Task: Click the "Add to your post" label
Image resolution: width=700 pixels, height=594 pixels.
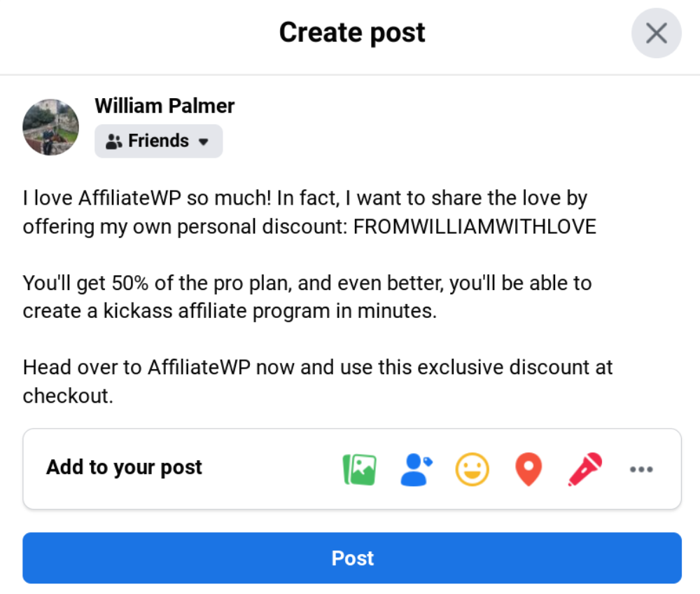Action: click(x=124, y=467)
